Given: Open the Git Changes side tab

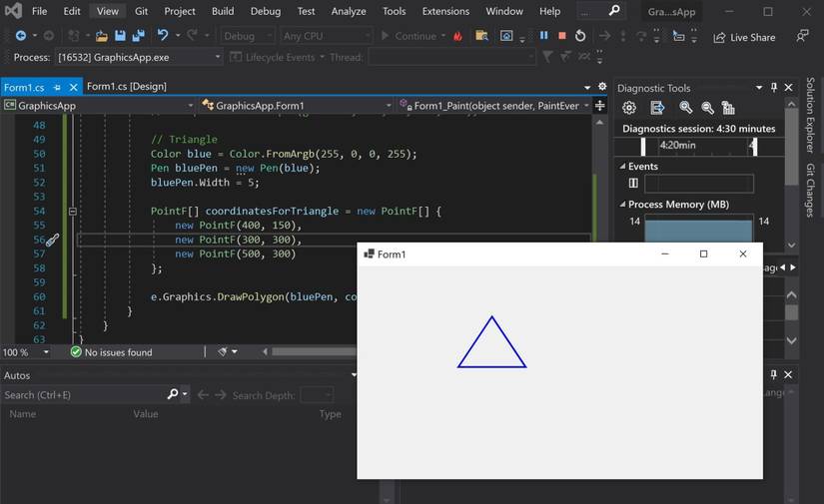Looking at the screenshot, I should pyautogui.click(x=810, y=190).
